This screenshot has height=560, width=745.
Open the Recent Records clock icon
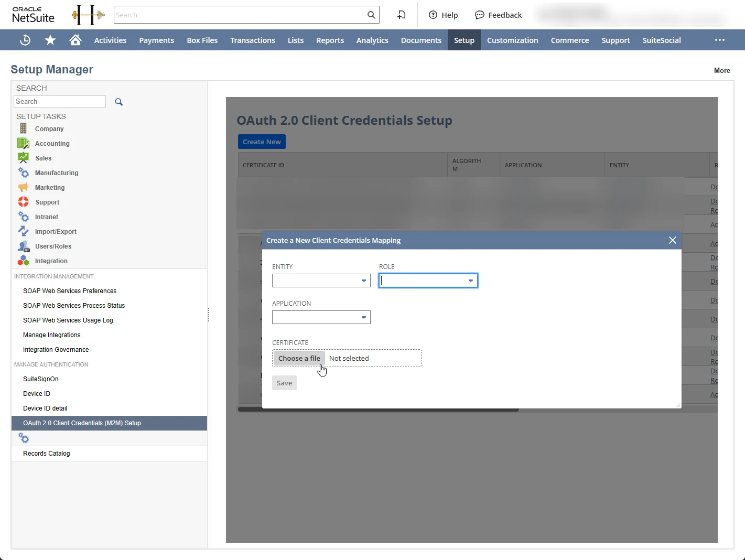[25, 40]
